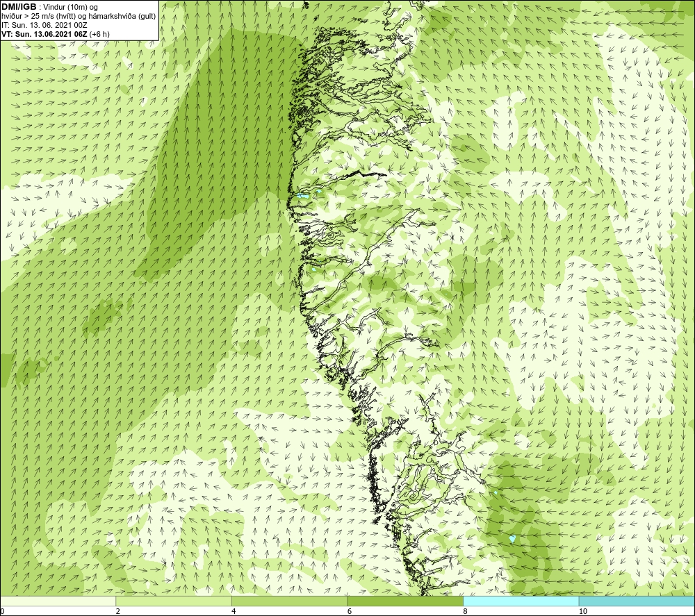The image size is (695, 616).
Task: Click the above 10 m/s cyan legend swatch
Action: pyautogui.click(x=637, y=601)
